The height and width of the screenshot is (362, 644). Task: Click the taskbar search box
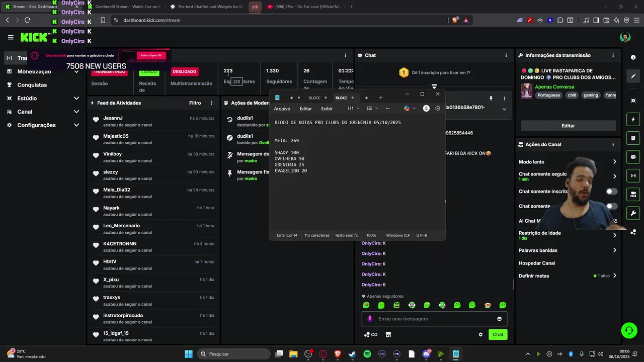point(233,354)
